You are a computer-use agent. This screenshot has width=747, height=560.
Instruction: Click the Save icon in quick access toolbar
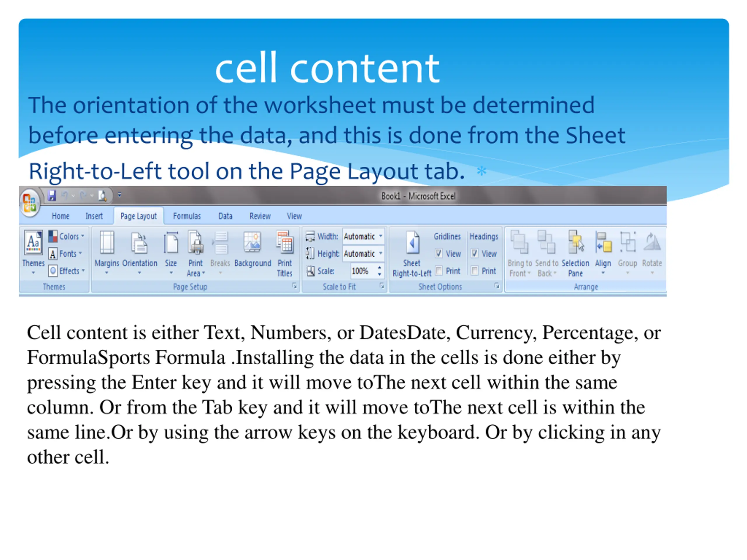click(52, 196)
